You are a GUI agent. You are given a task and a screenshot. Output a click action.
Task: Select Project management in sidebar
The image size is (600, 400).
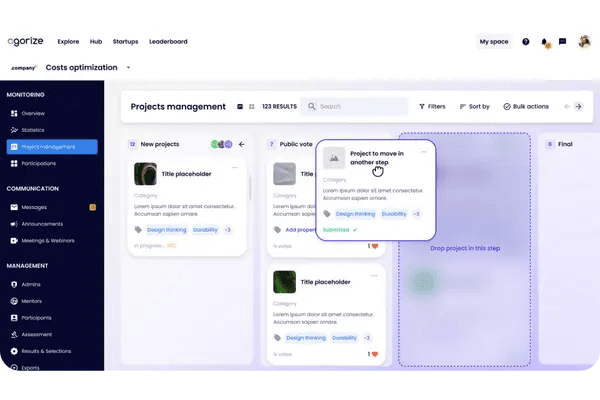pos(52,147)
